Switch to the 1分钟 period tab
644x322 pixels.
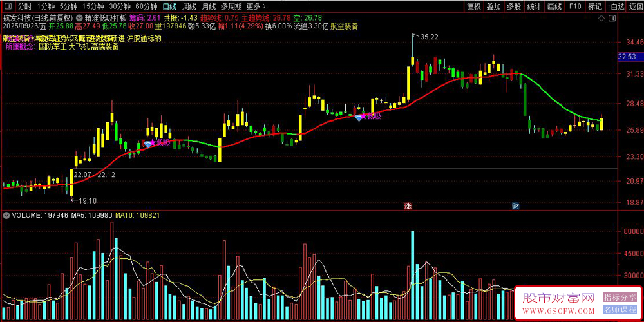click(x=46, y=6)
